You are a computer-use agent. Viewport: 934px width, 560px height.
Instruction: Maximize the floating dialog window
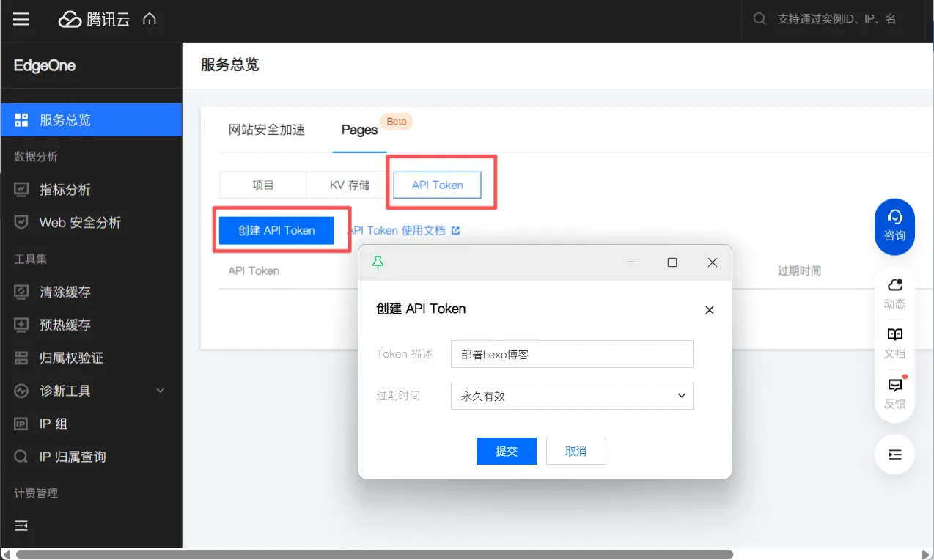coord(672,262)
